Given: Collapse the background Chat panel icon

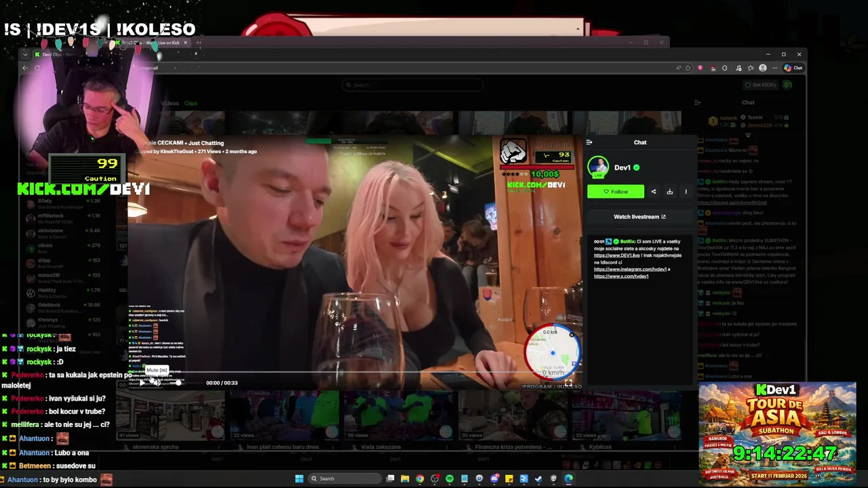Looking at the screenshot, I should pos(697,103).
